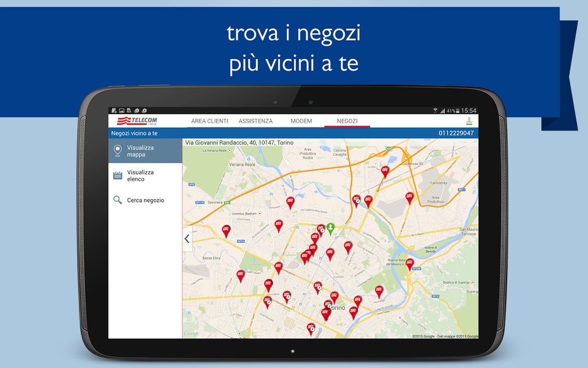
Task: Click the San Mauro Torinese map label
Action: [469, 231]
